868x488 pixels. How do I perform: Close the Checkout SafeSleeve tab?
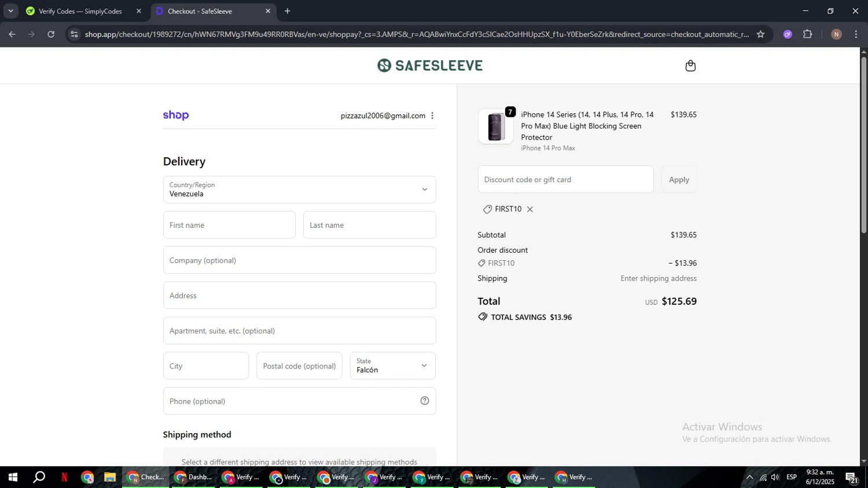(x=267, y=11)
